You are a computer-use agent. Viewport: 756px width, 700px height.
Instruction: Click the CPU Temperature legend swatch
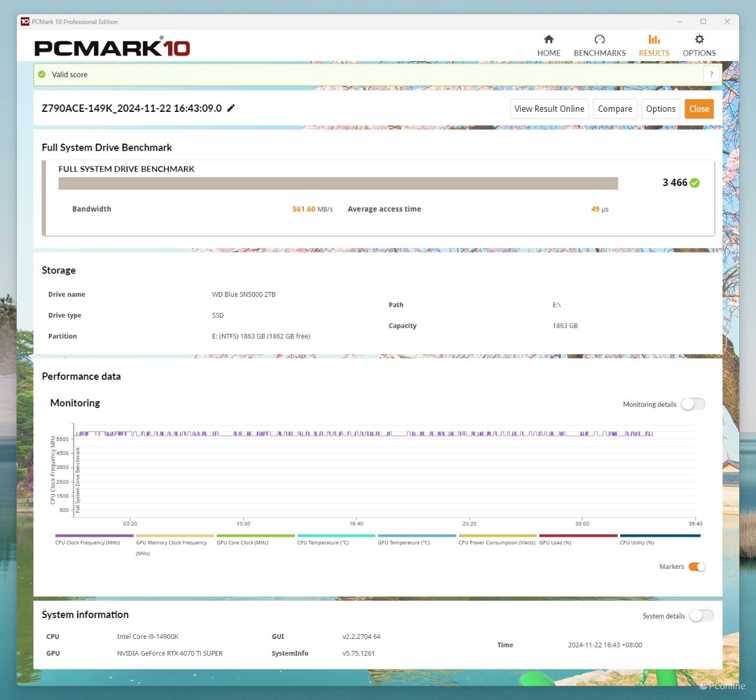pos(336,535)
